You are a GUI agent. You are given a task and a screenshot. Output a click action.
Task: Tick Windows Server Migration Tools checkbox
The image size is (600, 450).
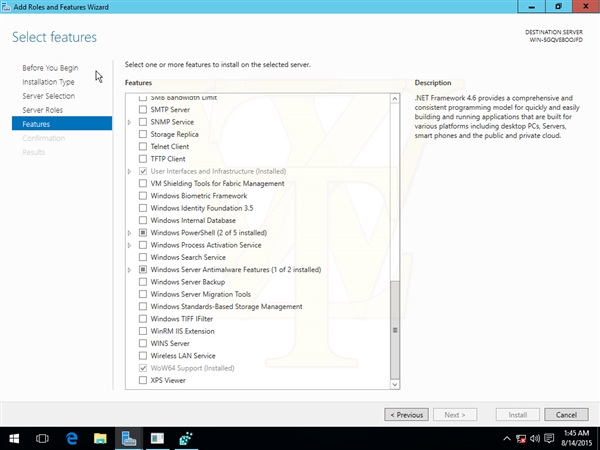coord(143,294)
